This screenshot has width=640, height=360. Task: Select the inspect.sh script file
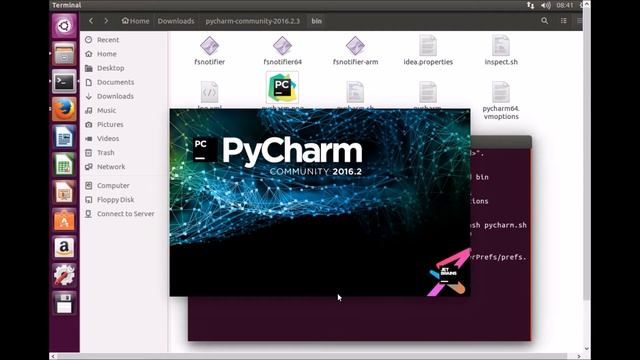pos(501,51)
